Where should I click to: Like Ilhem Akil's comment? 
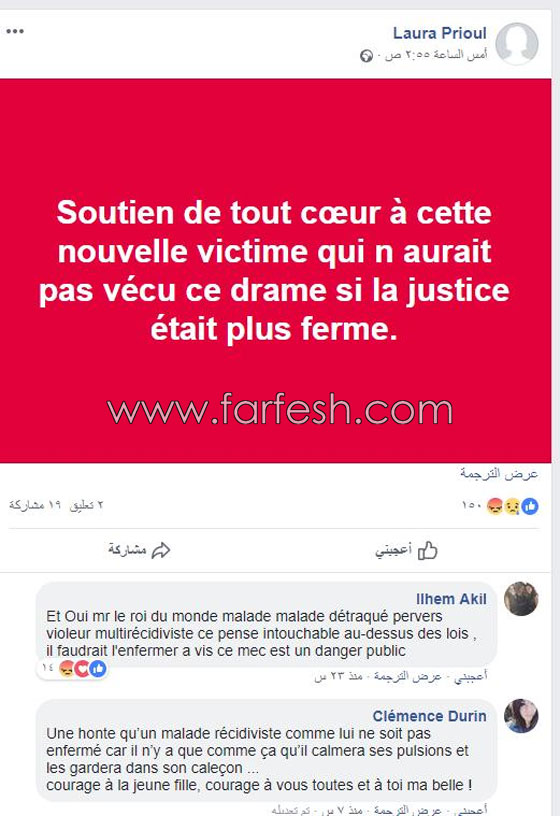pyautogui.click(x=470, y=677)
